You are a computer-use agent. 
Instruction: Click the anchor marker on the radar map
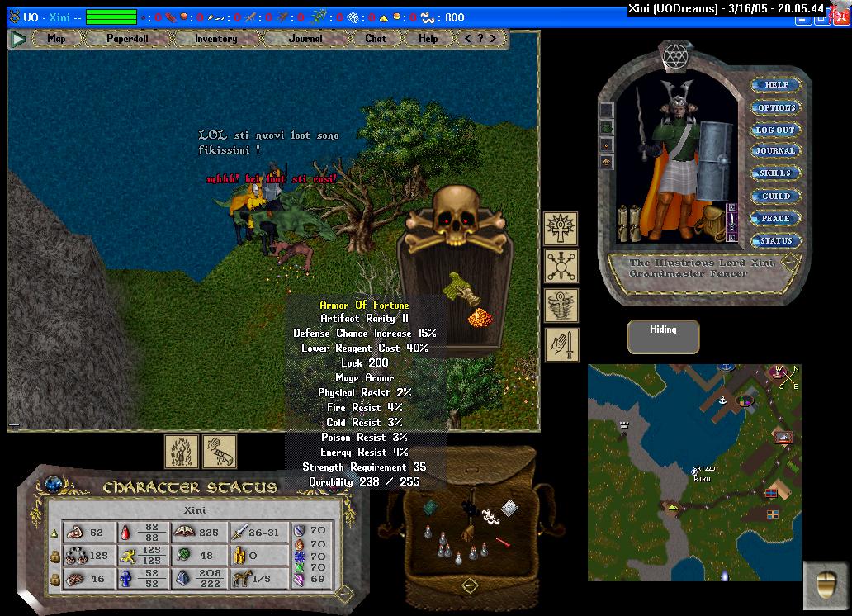722,400
